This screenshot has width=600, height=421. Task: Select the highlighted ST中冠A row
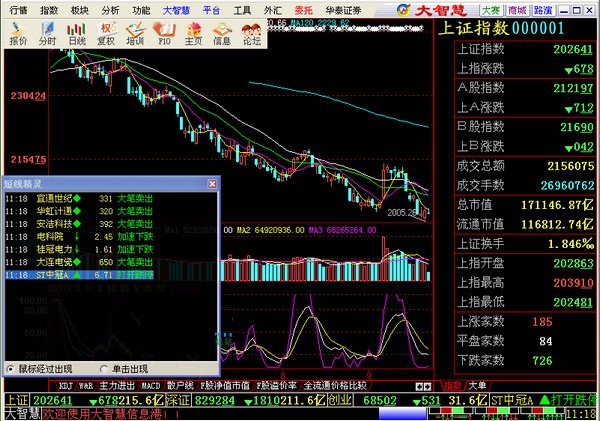tap(79, 275)
